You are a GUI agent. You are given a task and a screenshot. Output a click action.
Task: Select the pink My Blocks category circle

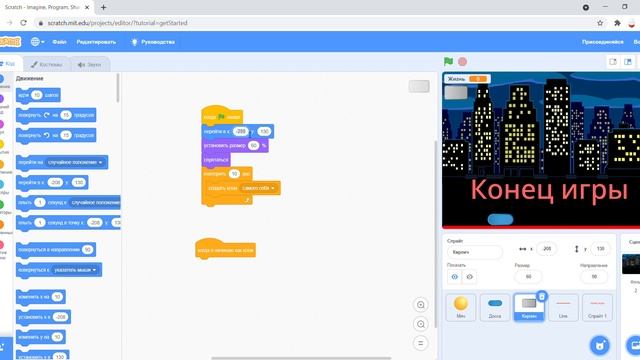tap(2, 245)
